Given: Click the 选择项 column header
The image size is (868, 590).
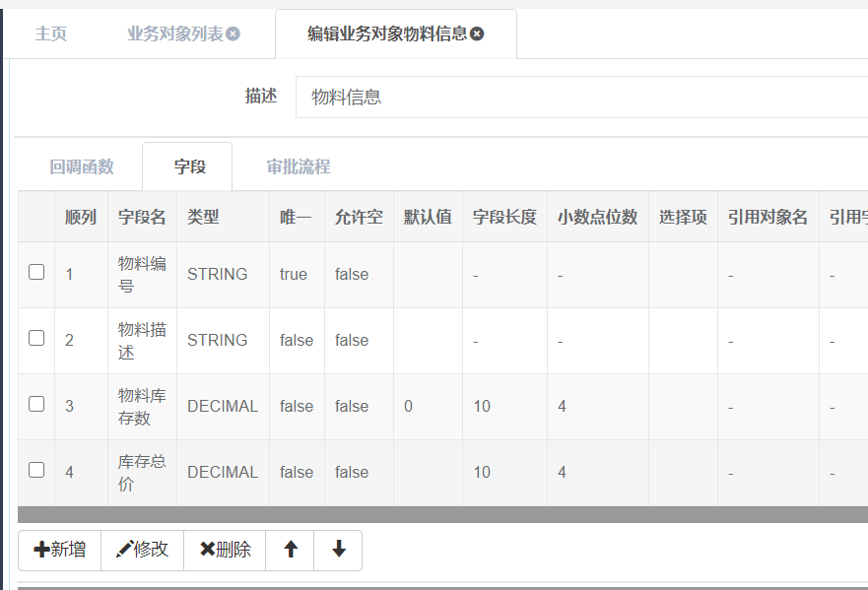Looking at the screenshot, I should click(683, 217).
